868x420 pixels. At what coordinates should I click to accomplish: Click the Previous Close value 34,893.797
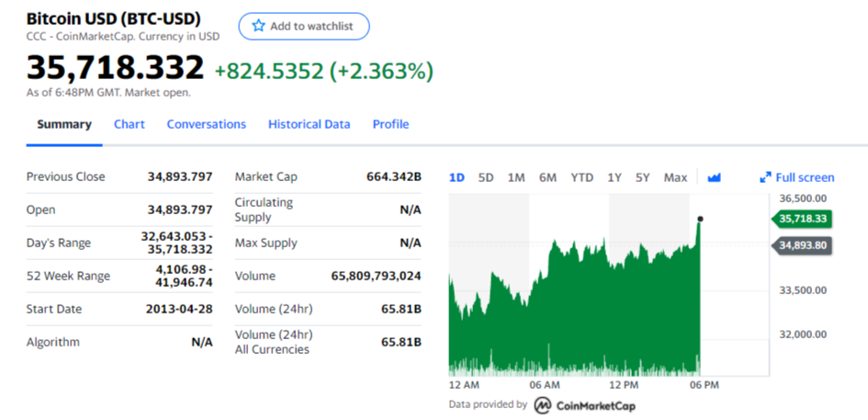[180, 176]
